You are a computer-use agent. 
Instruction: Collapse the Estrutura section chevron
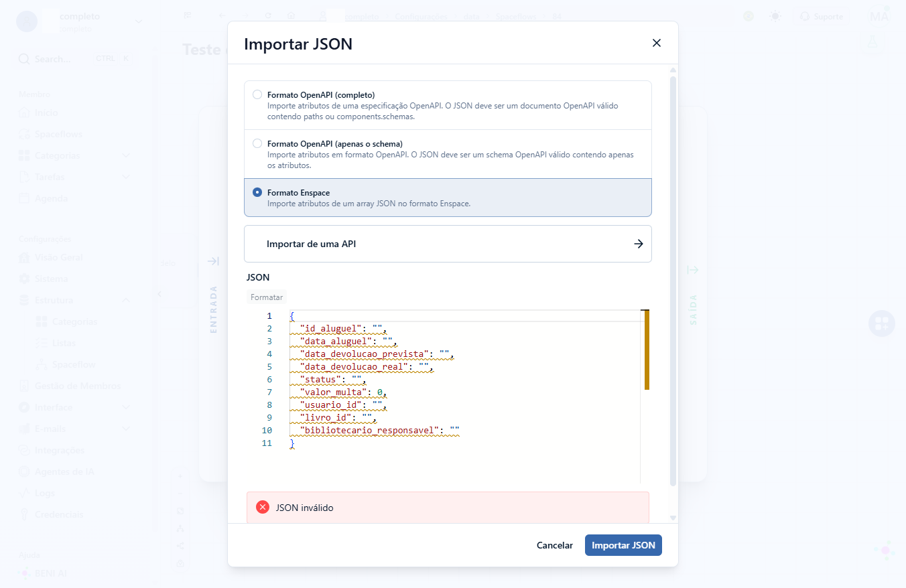click(126, 300)
